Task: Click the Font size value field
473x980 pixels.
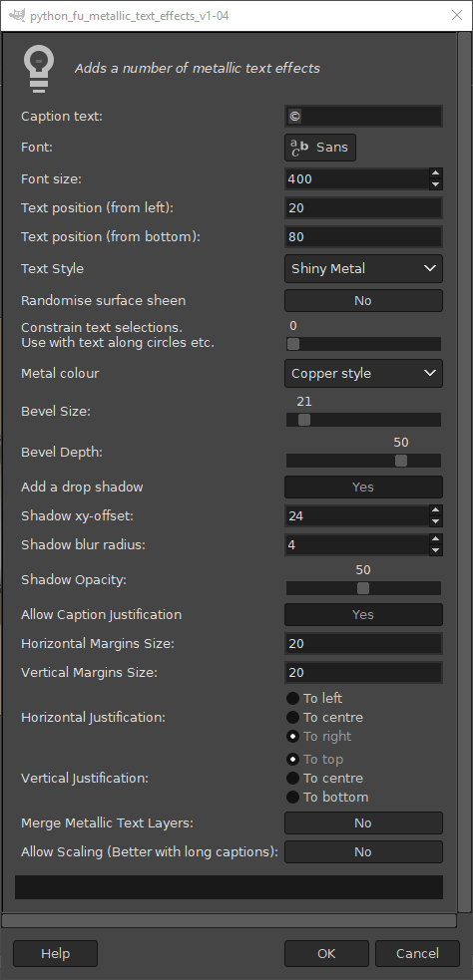Action: click(x=357, y=178)
